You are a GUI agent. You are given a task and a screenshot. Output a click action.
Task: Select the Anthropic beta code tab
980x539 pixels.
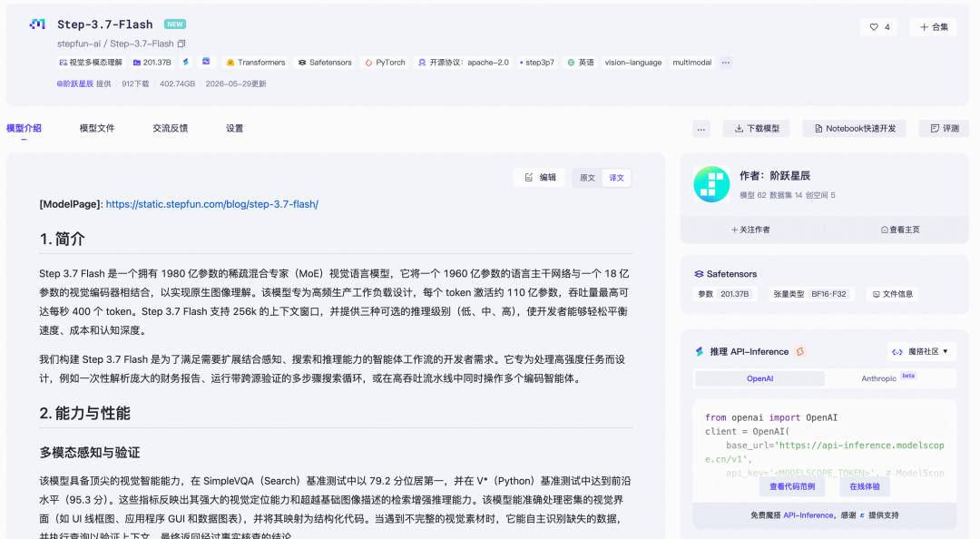pyautogui.click(x=888, y=378)
